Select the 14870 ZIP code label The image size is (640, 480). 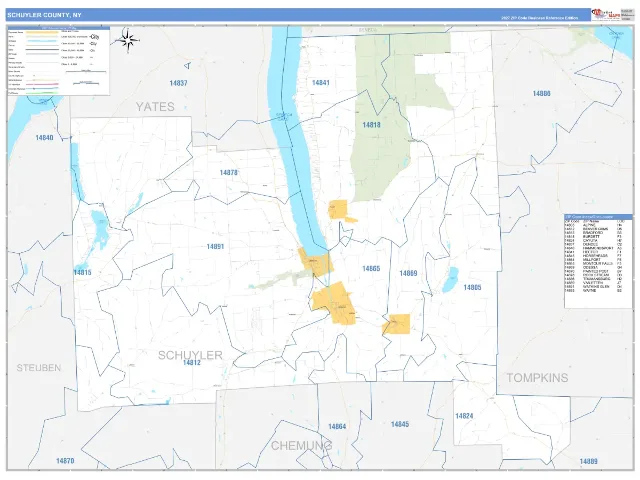click(x=65, y=461)
